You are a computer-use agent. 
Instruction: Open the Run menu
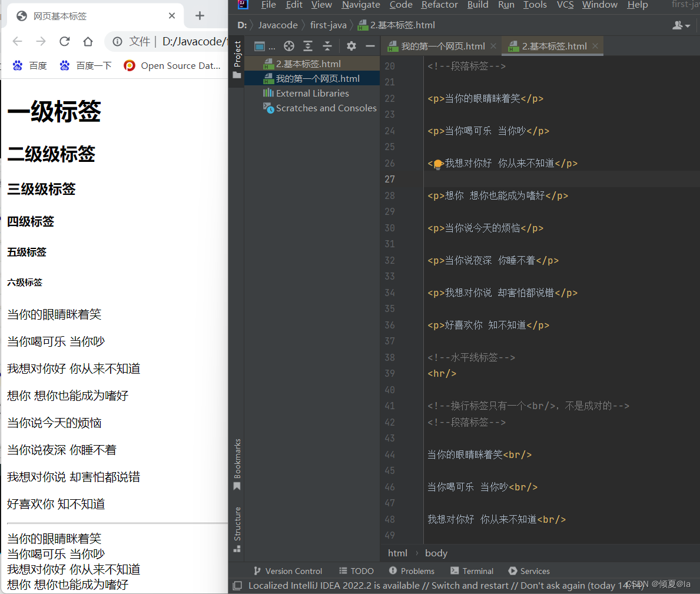click(x=506, y=5)
